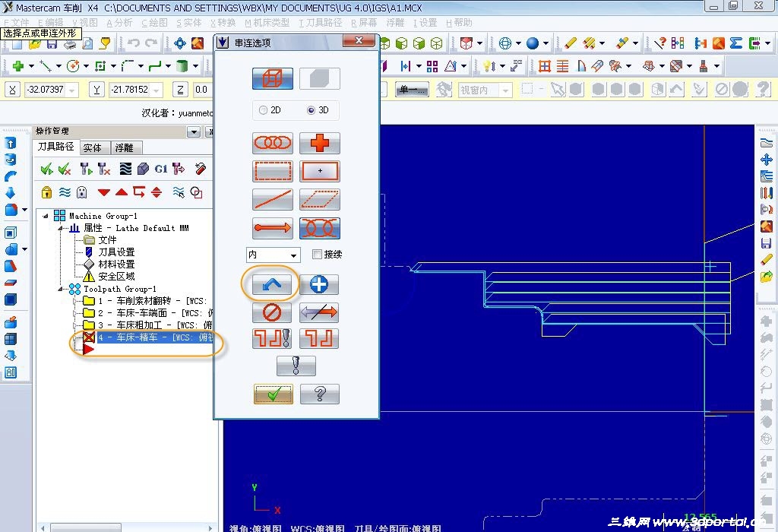Switch to the 刀具路径 tab
778x532 pixels.
point(56,147)
